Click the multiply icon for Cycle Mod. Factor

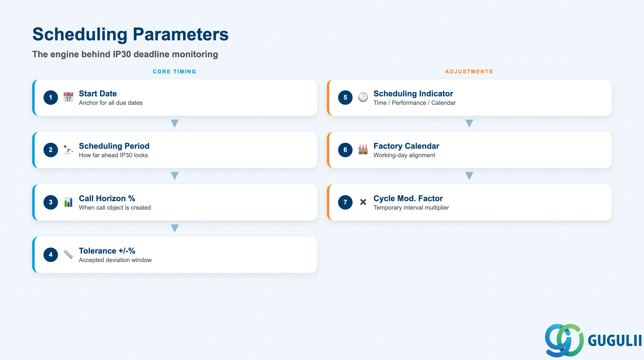pos(363,202)
